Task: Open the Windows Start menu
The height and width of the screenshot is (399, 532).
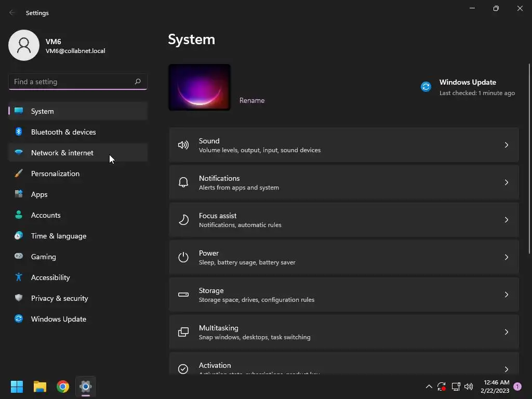Action: [17, 387]
